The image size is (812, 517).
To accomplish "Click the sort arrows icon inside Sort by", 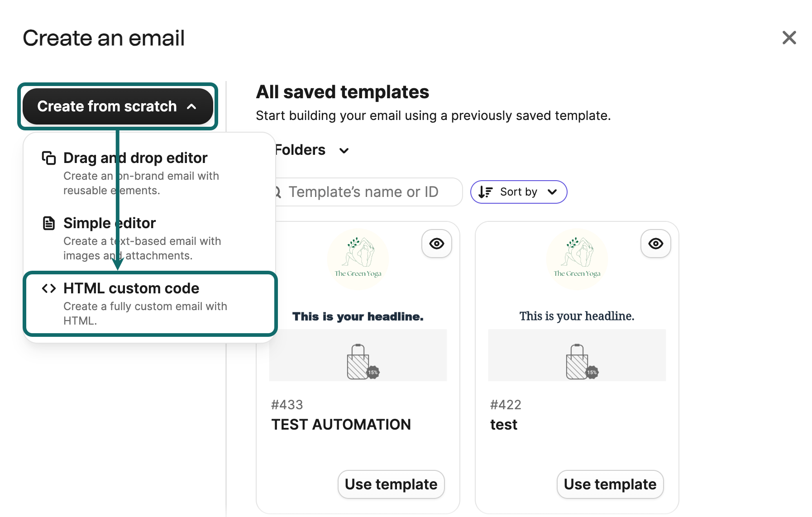I will click(x=486, y=192).
